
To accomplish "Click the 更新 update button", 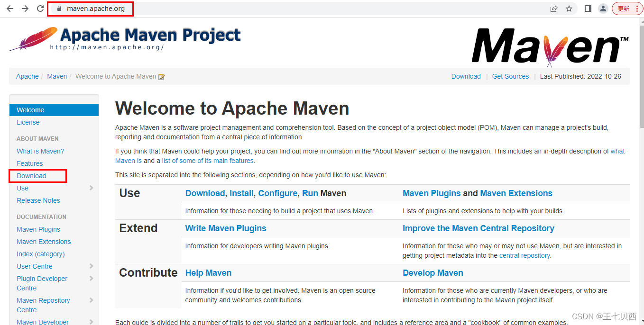I will [x=627, y=9].
